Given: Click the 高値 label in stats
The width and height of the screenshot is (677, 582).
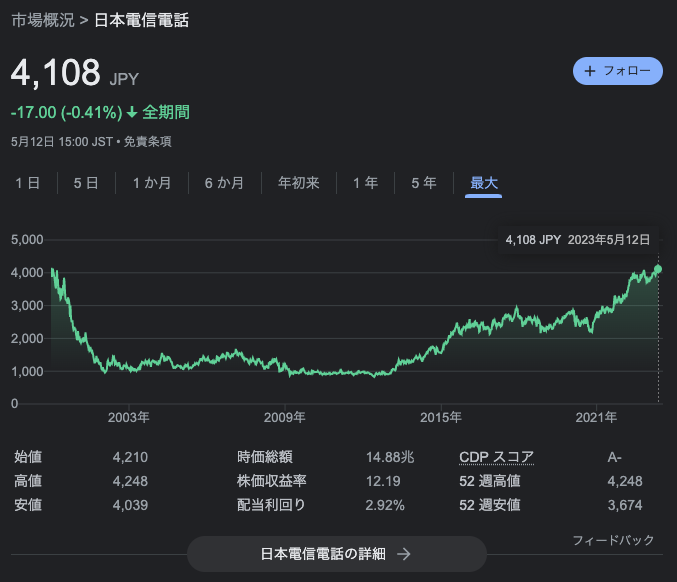Looking at the screenshot, I should coord(28,481).
